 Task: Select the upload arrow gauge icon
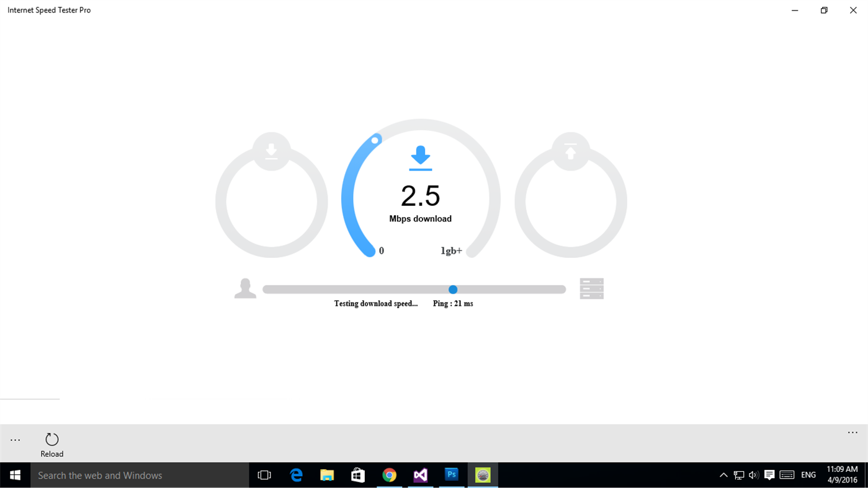(570, 149)
